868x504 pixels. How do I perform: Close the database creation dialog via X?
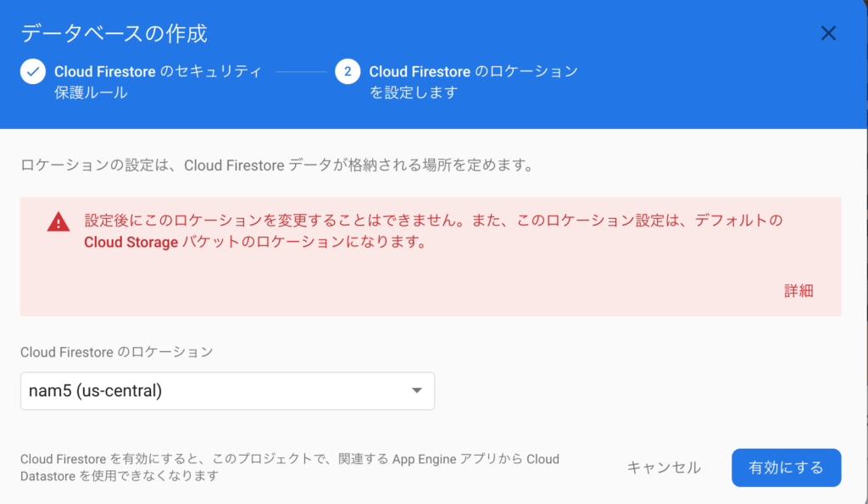(827, 33)
